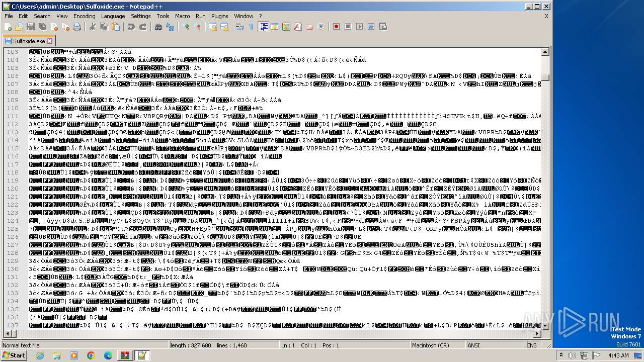
Task: Open Google Chrome from the taskbar
Action: (91, 355)
